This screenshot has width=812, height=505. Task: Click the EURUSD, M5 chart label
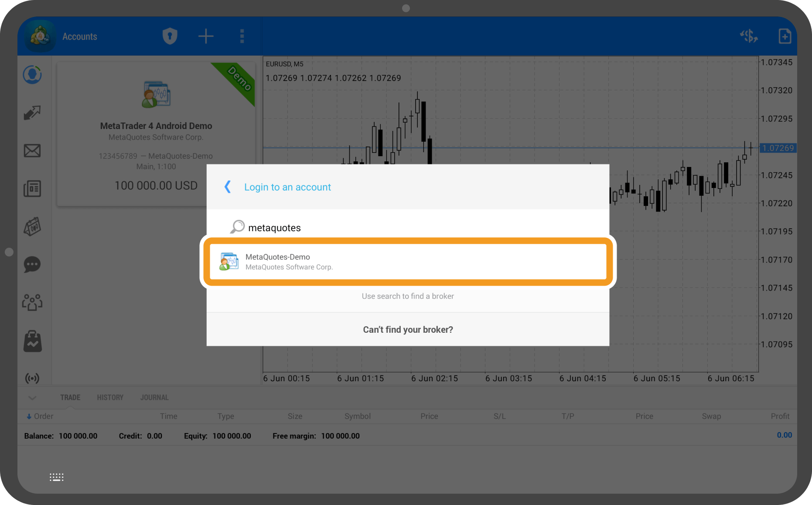pos(284,64)
